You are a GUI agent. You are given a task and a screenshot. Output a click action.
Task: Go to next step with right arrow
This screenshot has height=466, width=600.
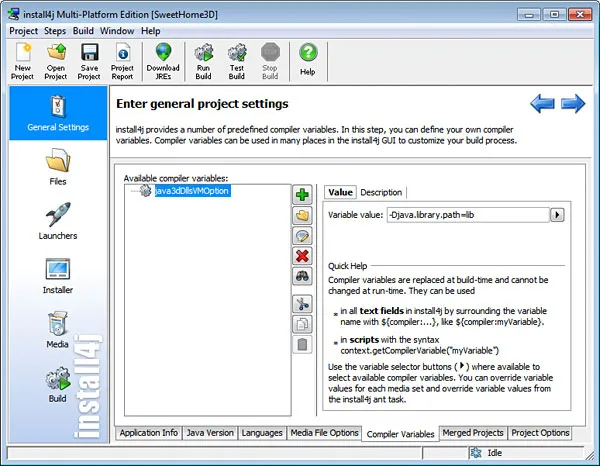pyautogui.click(x=573, y=104)
